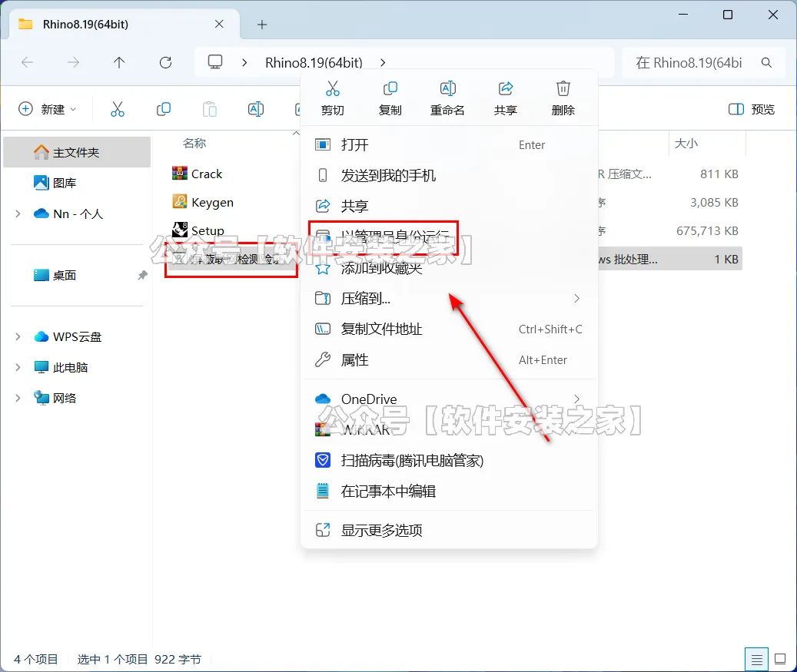Click the Copy icon in context menu

(x=390, y=89)
